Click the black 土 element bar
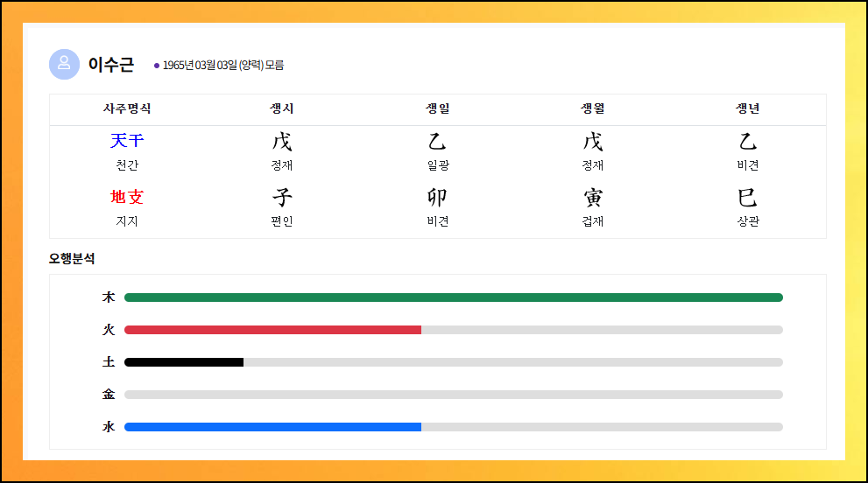The image size is (868, 483). pyautogui.click(x=184, y=362)
